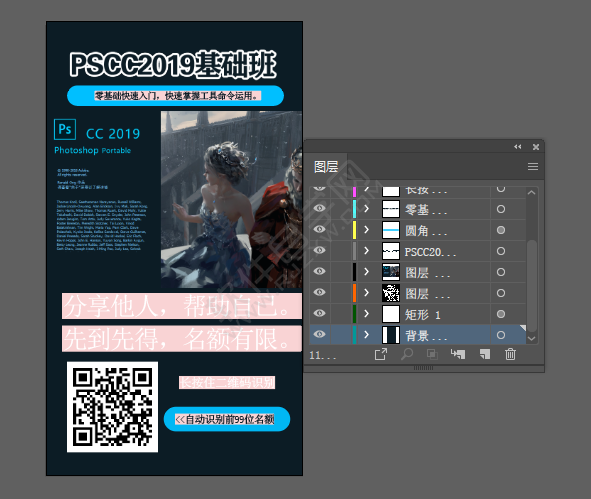The image size is (591, 499).
Task: Select the 圆角 layer row by its name
Action: (426, 231)
